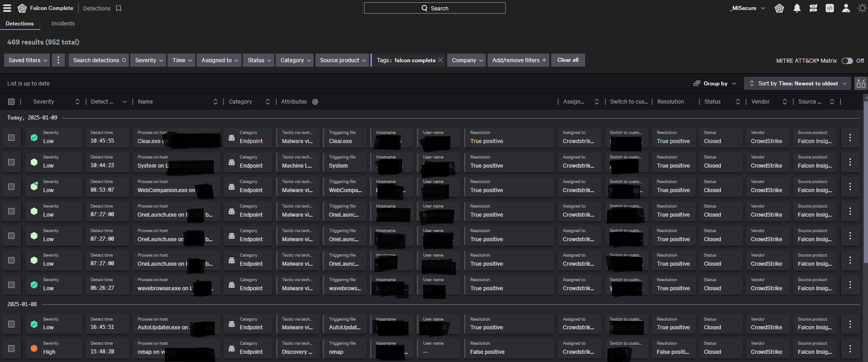Open saved filters more options menu
Screen dimensions: 868x362
[58, 60]
